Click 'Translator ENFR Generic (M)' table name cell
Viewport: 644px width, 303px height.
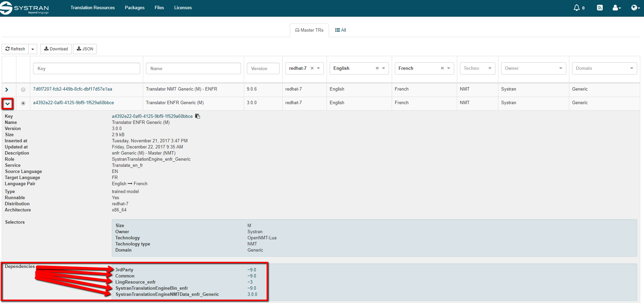(175, 102)
